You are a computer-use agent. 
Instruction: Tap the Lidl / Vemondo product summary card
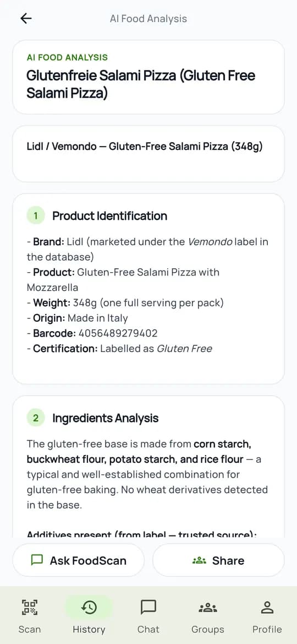pyautogui.click(x=148, y=154)
